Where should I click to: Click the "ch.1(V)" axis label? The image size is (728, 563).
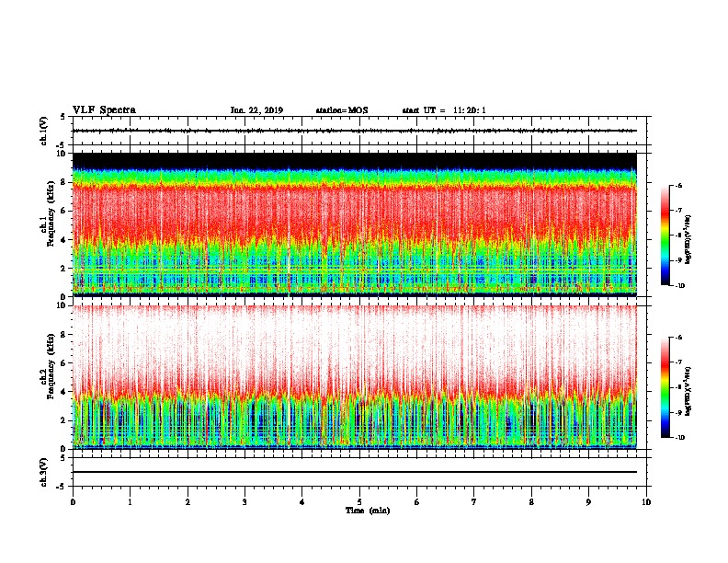pyautogui.click(x=44, y=131)
